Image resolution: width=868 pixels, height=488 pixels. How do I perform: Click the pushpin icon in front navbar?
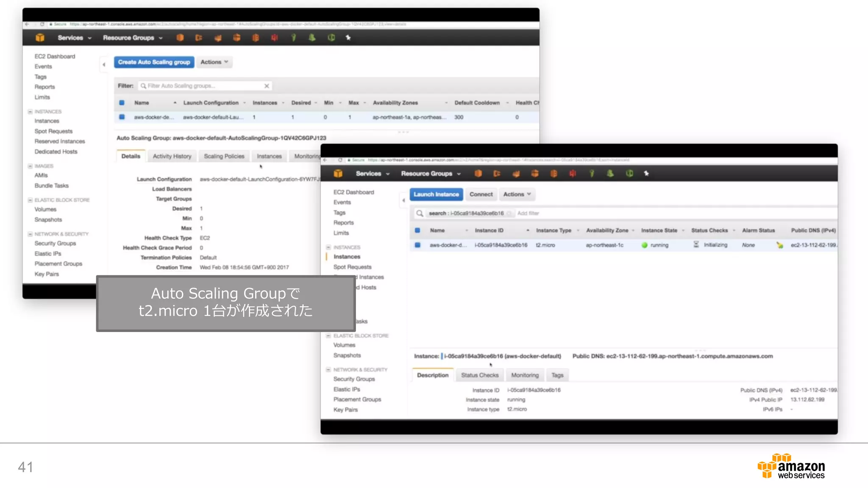pyautogui.click(x=646, y=174)
